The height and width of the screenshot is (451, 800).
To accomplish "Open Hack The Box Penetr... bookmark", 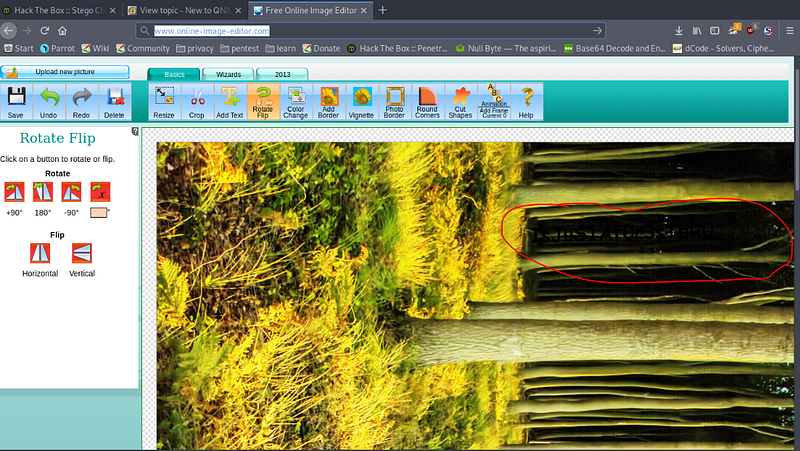I will [397, 48].
